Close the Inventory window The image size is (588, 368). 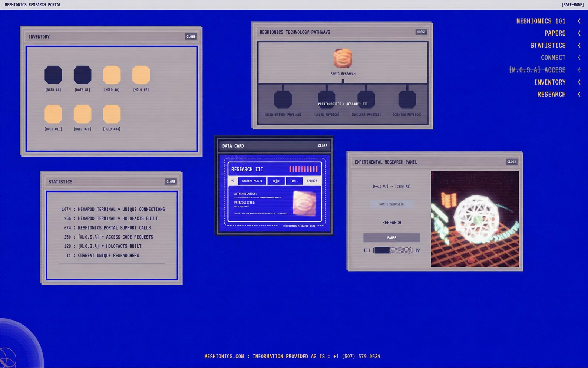click(191, 37)
